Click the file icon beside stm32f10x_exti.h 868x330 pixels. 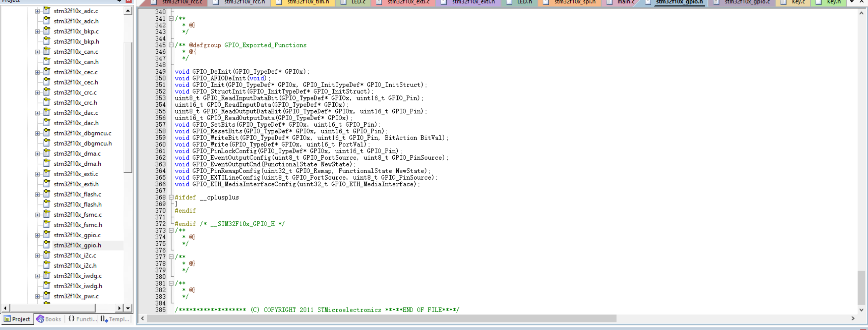pyautogui.click(x=47, y=184)
